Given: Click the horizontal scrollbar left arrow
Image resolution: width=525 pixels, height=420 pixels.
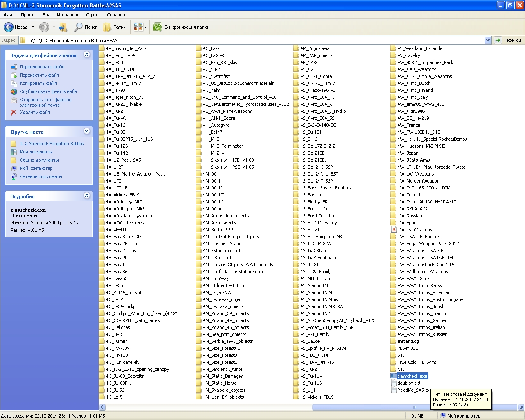Looking at the screenshot, I should (x=103, y=407).
